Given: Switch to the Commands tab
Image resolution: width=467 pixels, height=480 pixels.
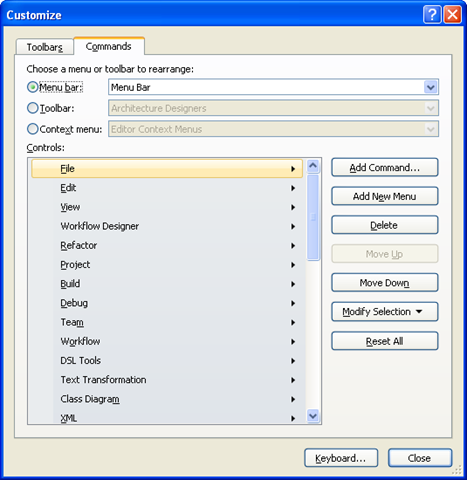Looking at the screenshot, I should 109,46.
